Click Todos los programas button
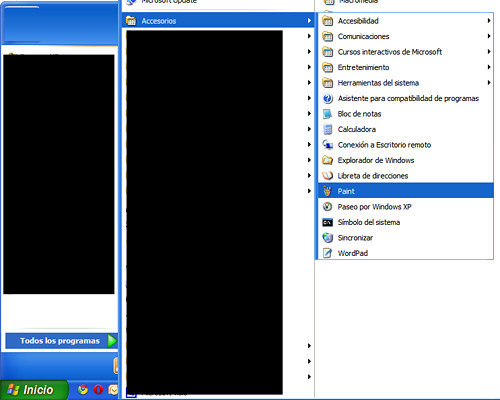The width and height of the screenshot is (500, 400). [x=62, y=341]
